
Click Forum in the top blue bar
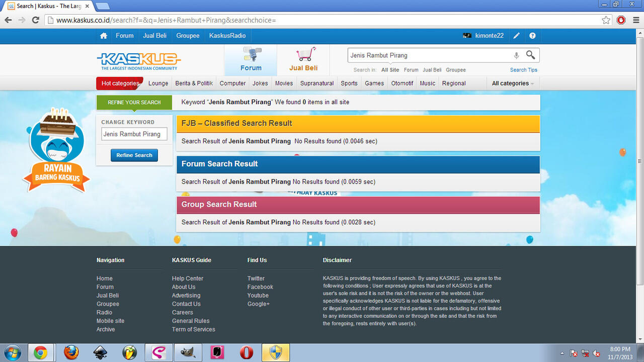point(125,36)
